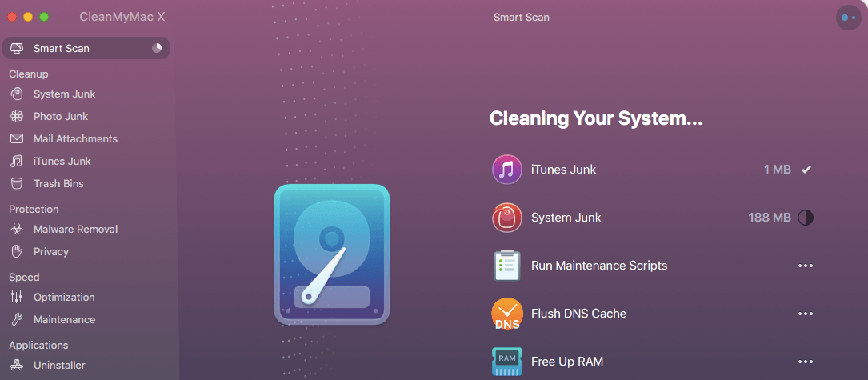Image resolution: width=868 pixels, height=380 pixels.
Task: Select Smart Scan in the sidebar
Action: [x=86, y=48]
